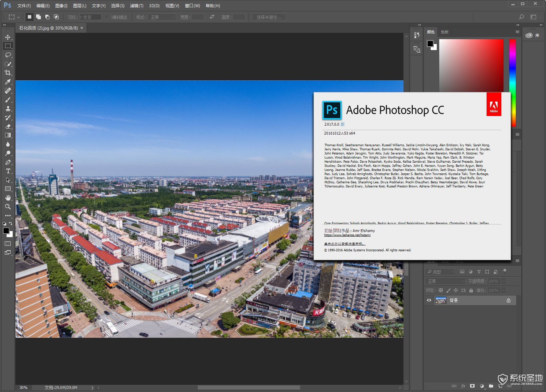Screen dimensions: 546x392
Task: Toggle Quick Mask mode
Action: coord(8,243)
